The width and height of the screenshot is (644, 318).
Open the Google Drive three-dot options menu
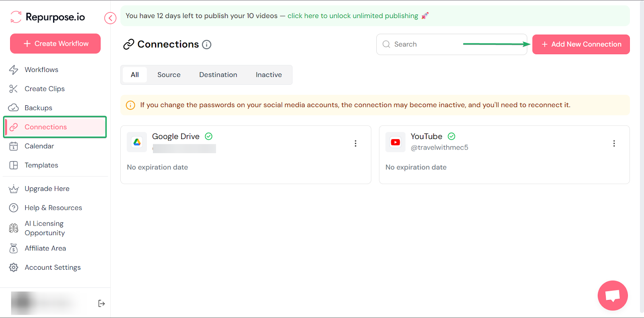coord(355,144)
